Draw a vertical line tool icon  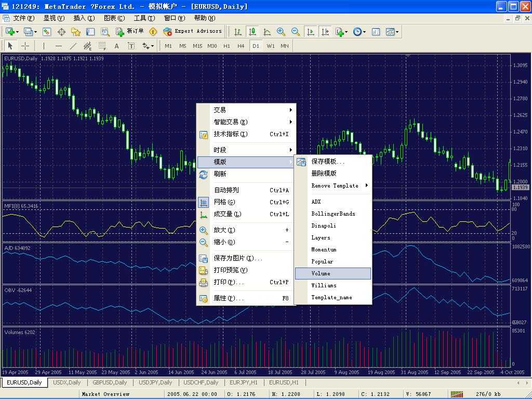coord(44,46)
